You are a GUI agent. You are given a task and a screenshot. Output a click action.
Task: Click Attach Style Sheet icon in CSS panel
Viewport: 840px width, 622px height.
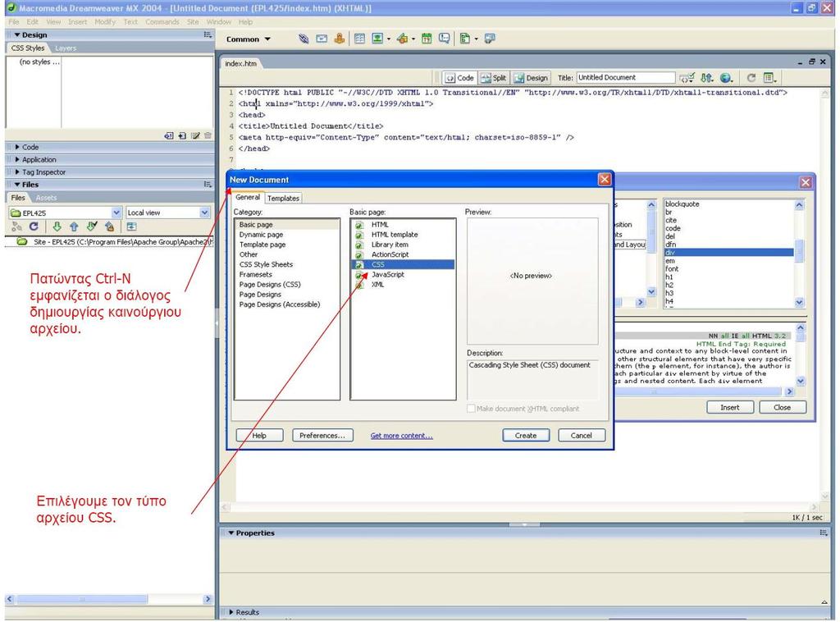[x=169, y=136]
